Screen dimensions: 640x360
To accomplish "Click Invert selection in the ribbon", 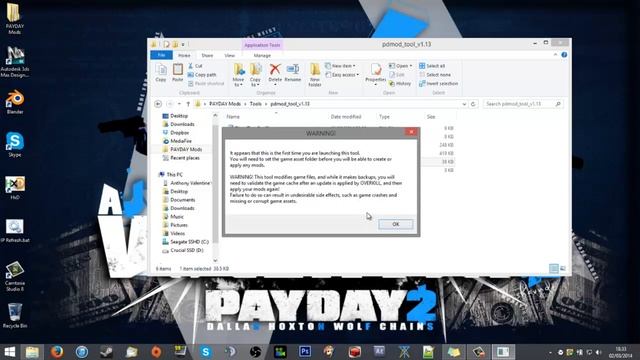I will click(438, 83).
